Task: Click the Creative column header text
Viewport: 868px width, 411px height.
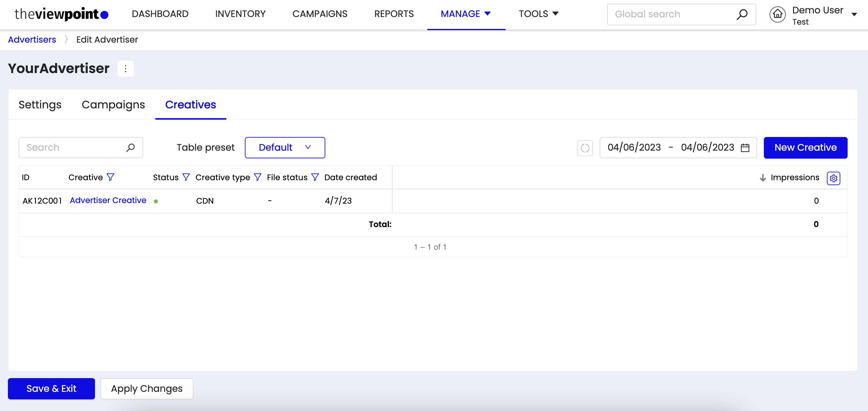Action: [x=86, y=177]
